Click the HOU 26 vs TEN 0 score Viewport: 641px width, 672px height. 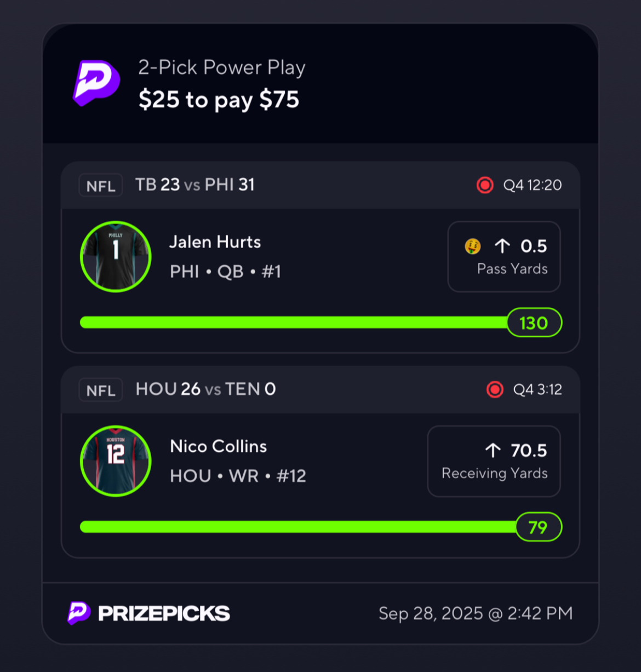205,389
